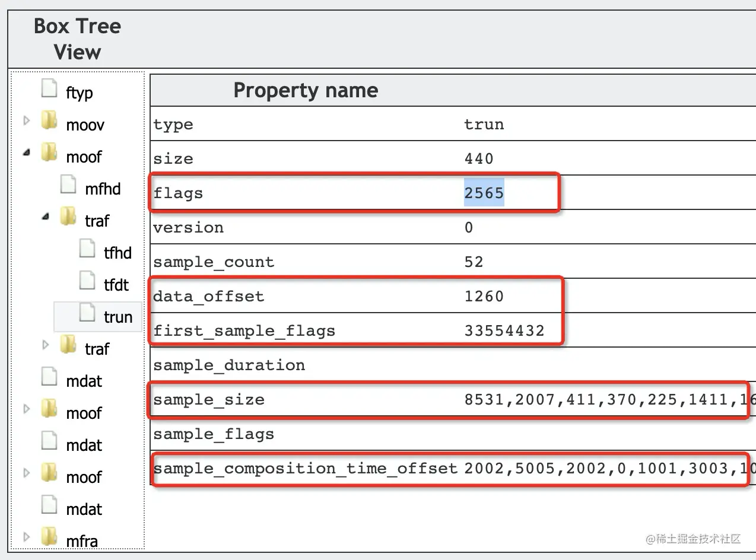This screenshot has width=756, height=560.
Task: Click the trun file icon
Action: tap(88, 313)
